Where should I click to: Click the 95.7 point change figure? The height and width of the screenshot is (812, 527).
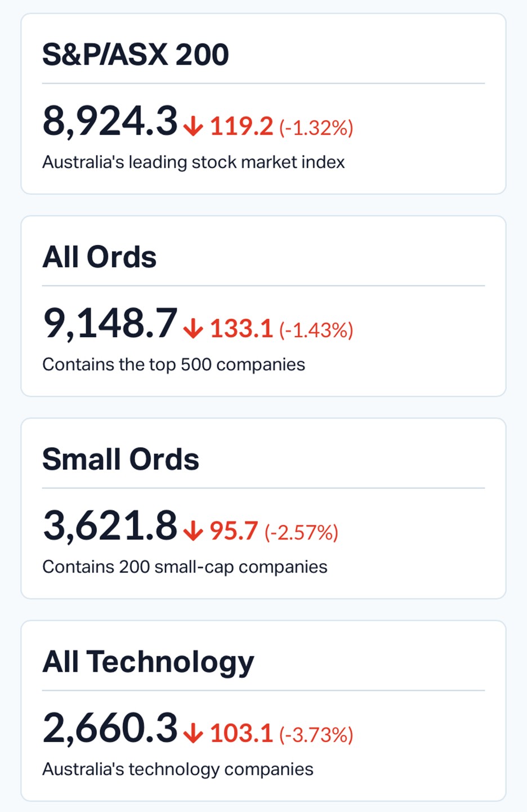pos(234,531)
